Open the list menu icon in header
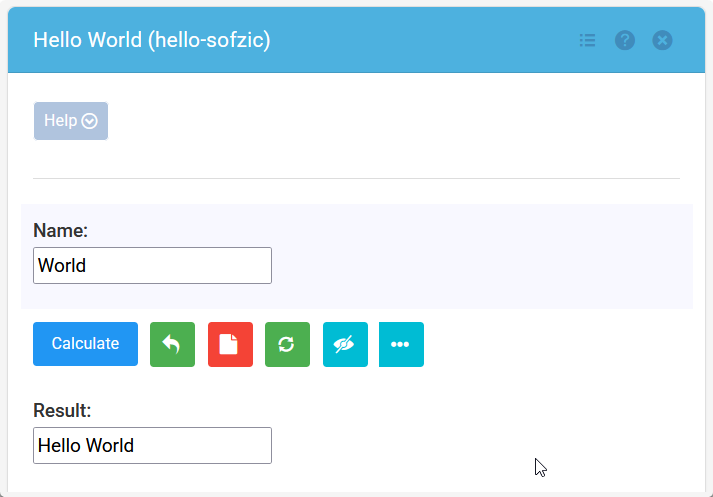713x497 pixels. [587, 40]
